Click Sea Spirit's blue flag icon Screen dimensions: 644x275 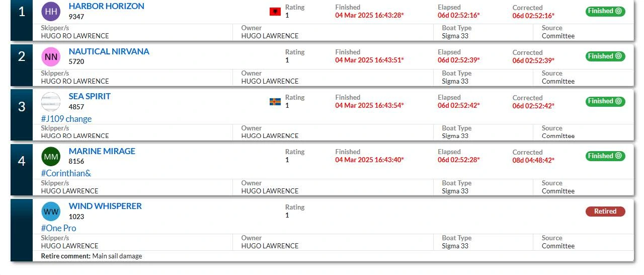(275, 102)
